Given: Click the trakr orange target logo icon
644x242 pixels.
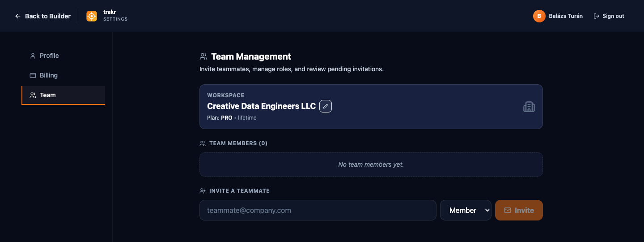Looking at the screenshot, I should click(x=92, y=16).
